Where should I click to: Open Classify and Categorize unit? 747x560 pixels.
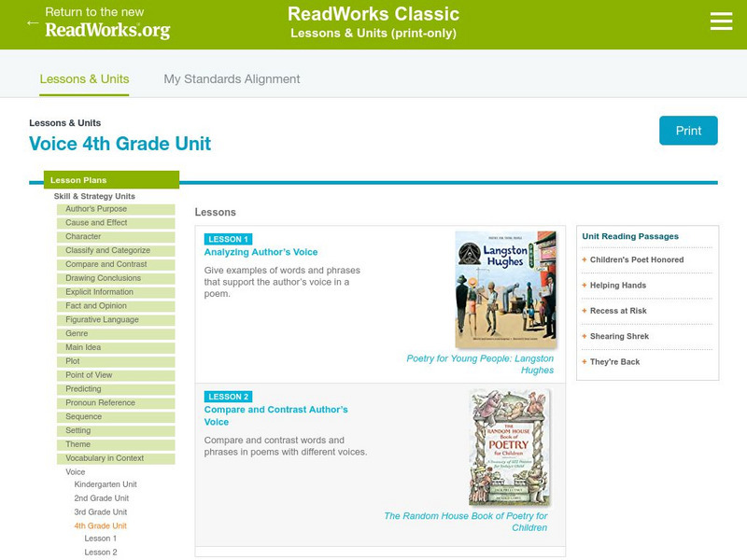(116, 250)
